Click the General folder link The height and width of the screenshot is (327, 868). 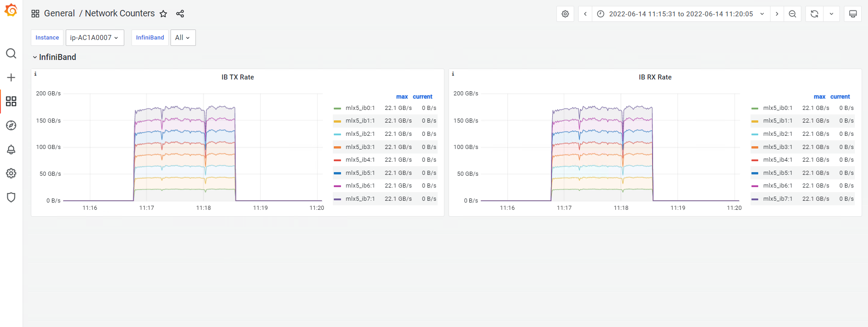(59, 14)
